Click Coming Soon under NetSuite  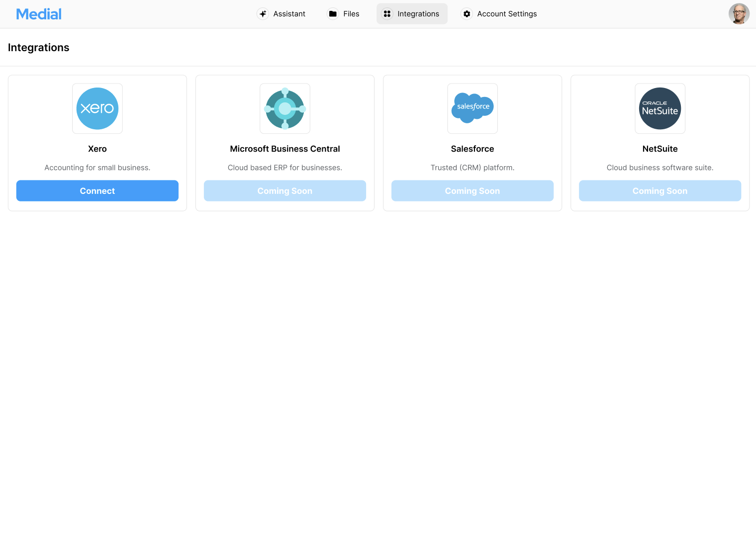coord(660,191)
